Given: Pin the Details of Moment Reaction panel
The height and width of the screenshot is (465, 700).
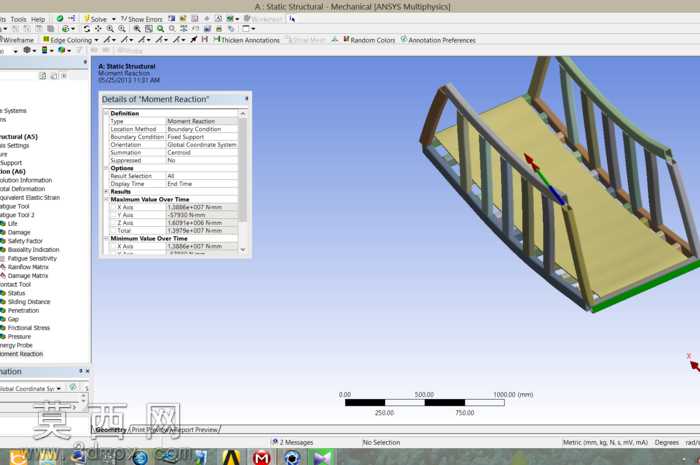Looking at the screenshot, I should point(246,99).
